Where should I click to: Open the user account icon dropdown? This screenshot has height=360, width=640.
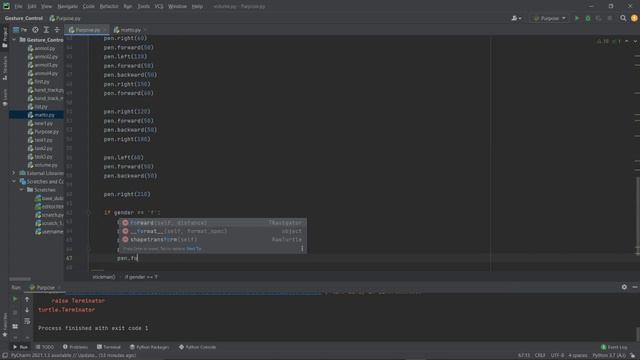point(516,18)
